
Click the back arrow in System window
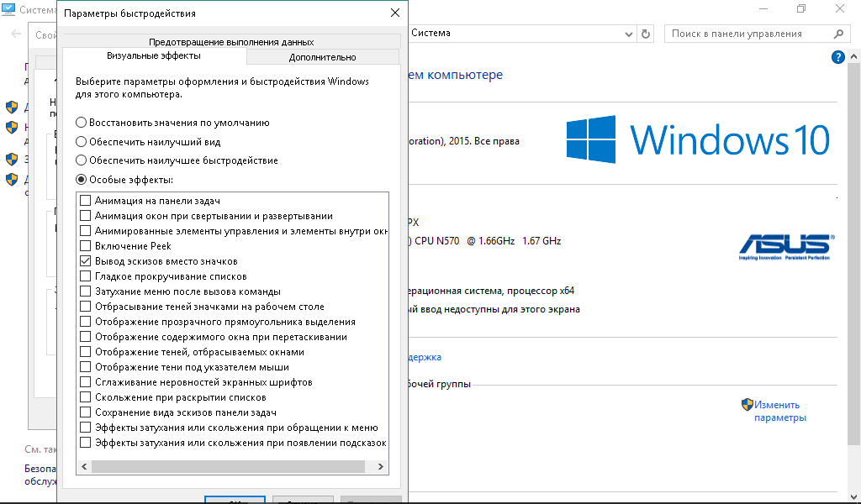(x=16, y=34)
